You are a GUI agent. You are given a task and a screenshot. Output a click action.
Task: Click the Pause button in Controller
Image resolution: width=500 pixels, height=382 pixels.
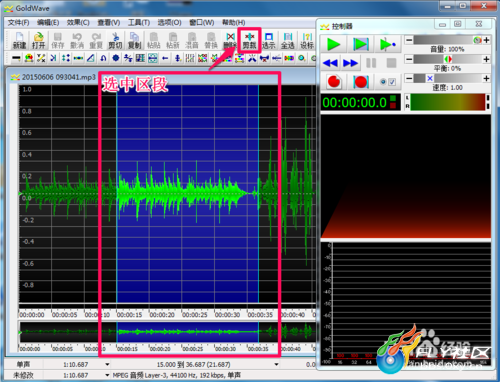tap(371, 63)
